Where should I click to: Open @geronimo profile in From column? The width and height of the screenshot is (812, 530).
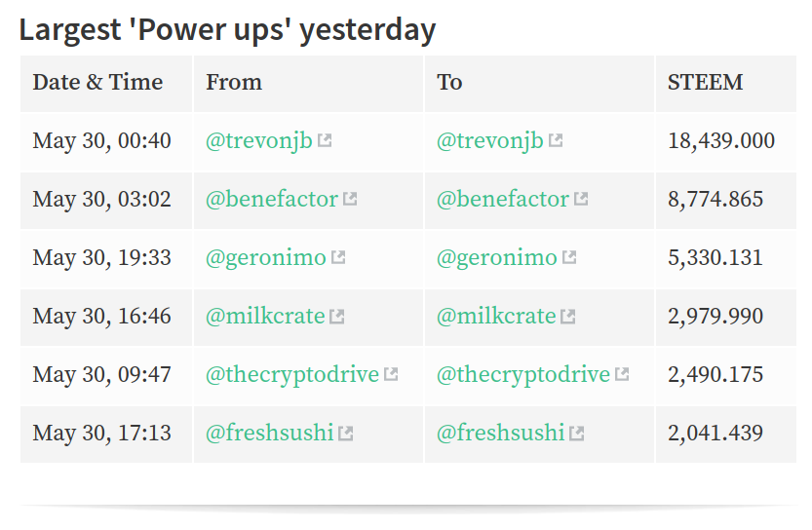266,258
